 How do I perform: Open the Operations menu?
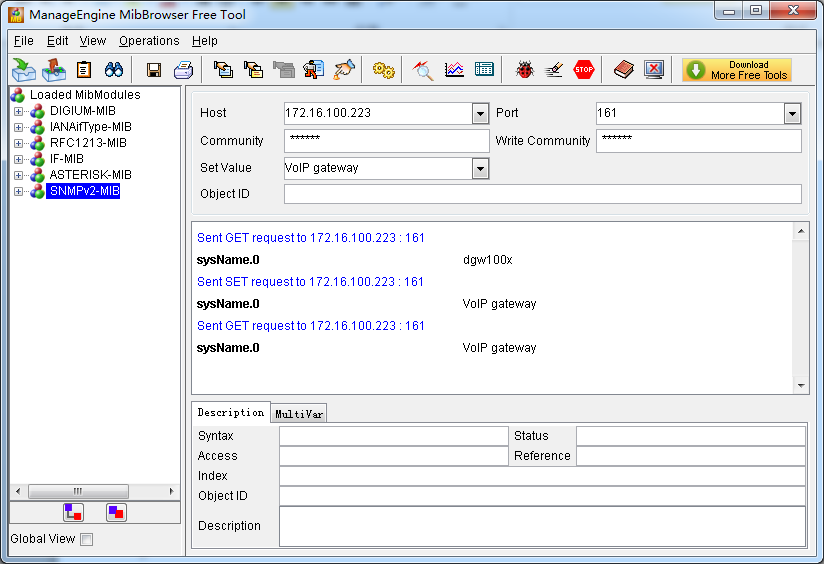pos(149,41)
